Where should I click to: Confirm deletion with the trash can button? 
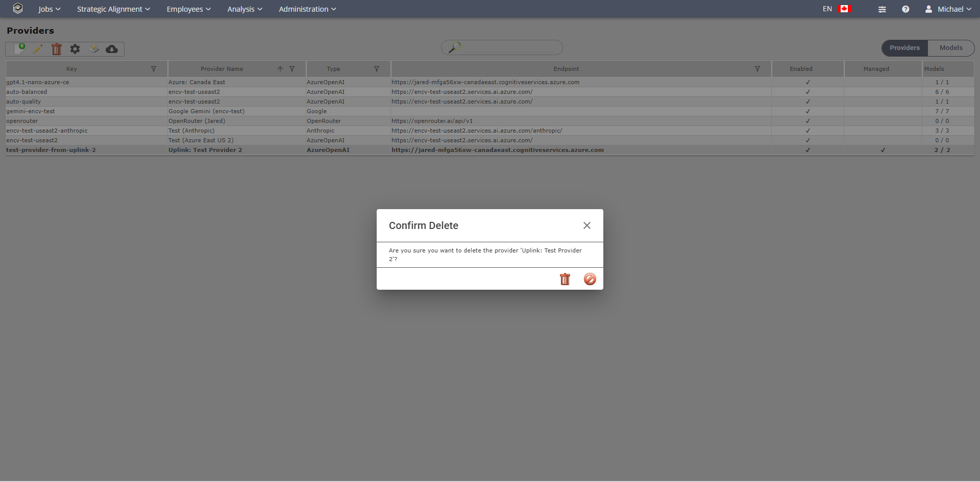[565, 279]
